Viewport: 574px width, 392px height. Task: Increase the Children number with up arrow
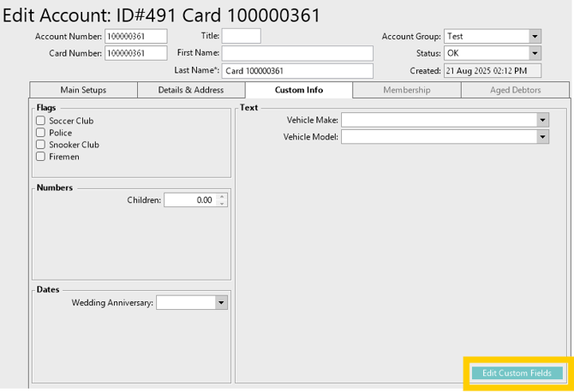(223, 197)
